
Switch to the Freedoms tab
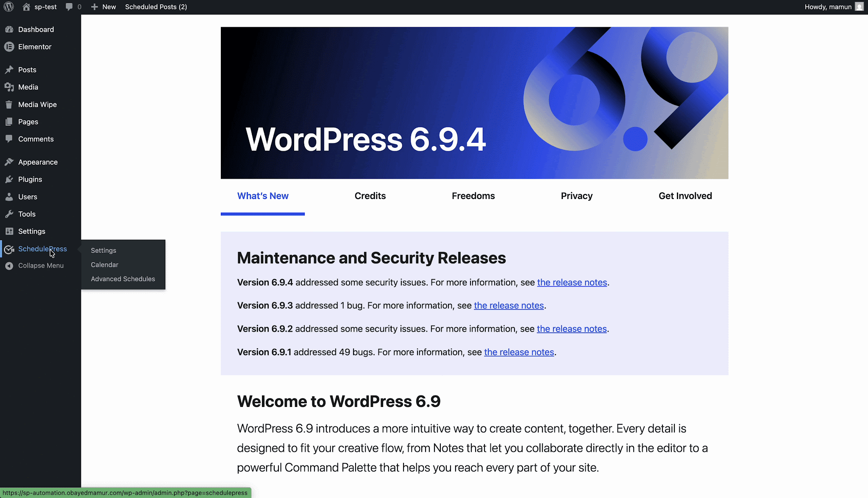click(x=473, y=196)
